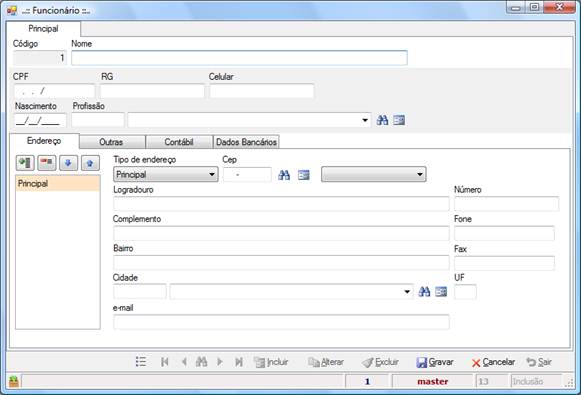The image size is (581, 395).
Task: Click the Nome input field
Action: click(x=239, y=58)
